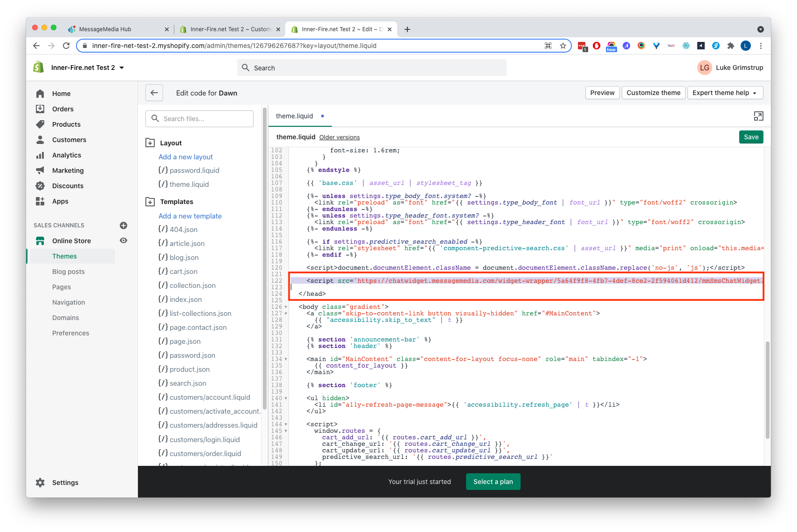Select the theme.liquid editor tab
The width and height of the screenshot is (797, 532).
pos(300,116)
